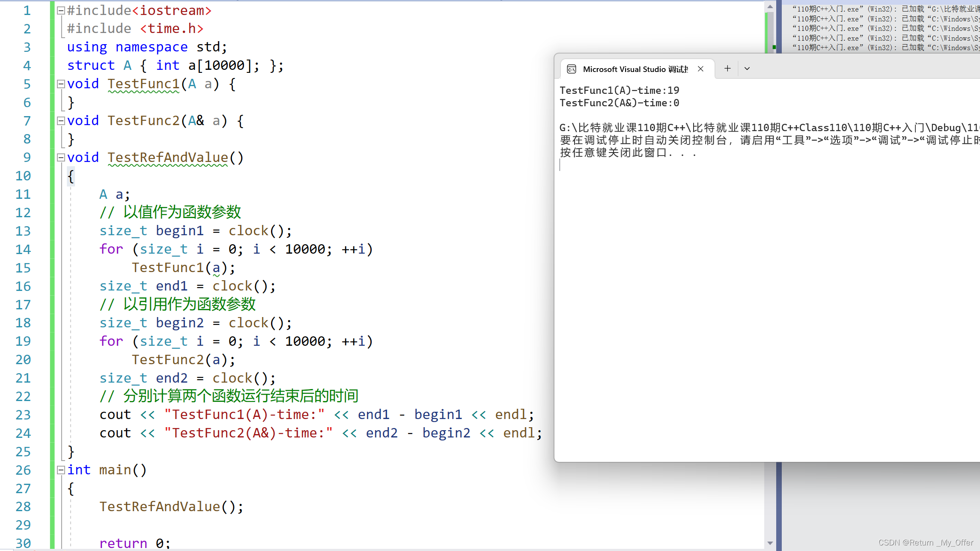980x551 pixels.
Task: Click the console message '按任意键关闭此窗口. . .'
Action: pos(629,153)
